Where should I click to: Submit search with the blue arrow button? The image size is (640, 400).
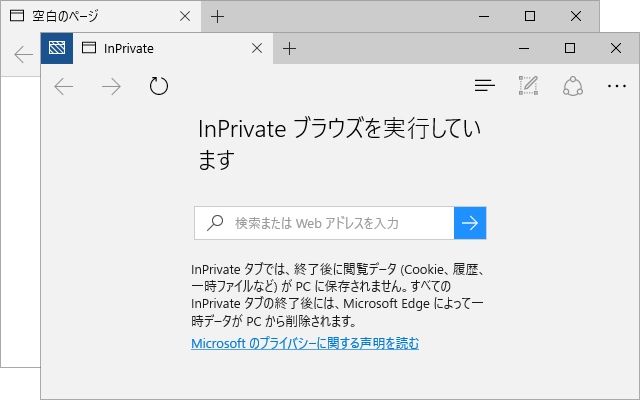[x=470, y=223]
